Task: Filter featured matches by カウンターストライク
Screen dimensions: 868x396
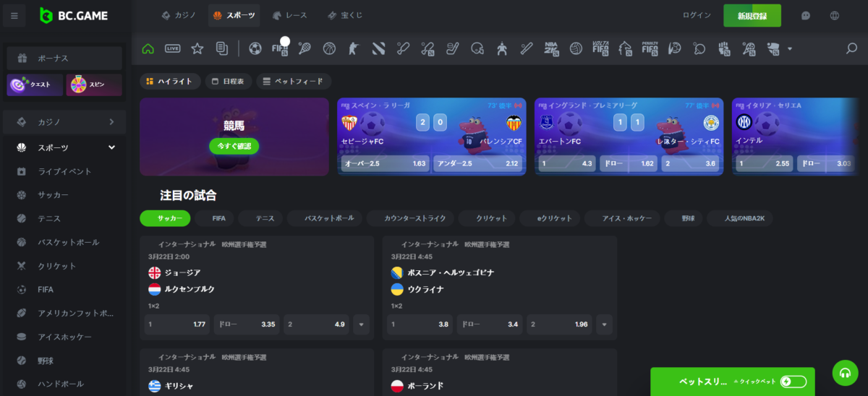Action: tap(411, 218)
